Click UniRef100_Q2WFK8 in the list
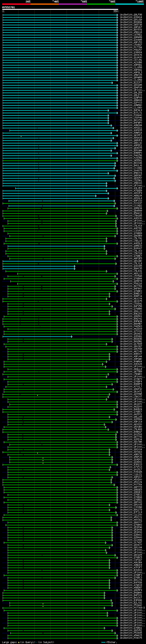The width and height of the screenshot is (146, 644). click(131, 98)
